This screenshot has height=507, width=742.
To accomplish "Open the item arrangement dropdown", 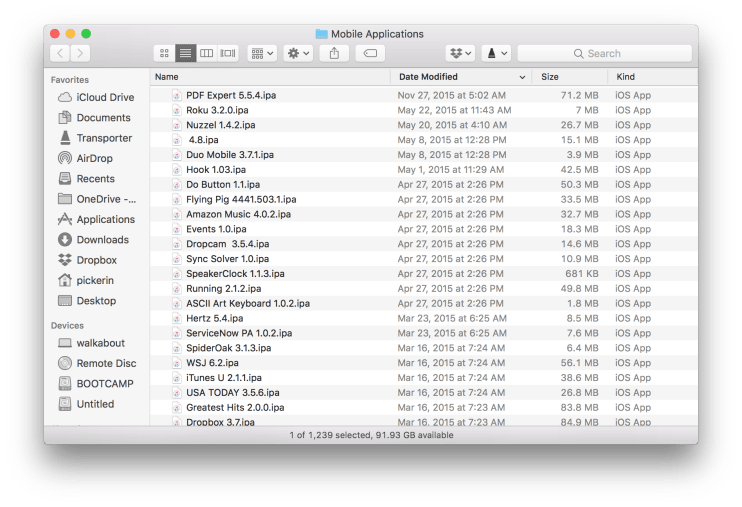I will (262, 53).
